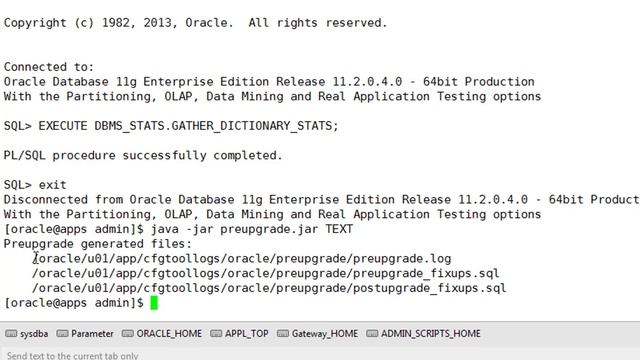Click keyboard icon beside Gateway_HOME
The width and height of the screenshot is (640, 360).
[x=283, y=333]
